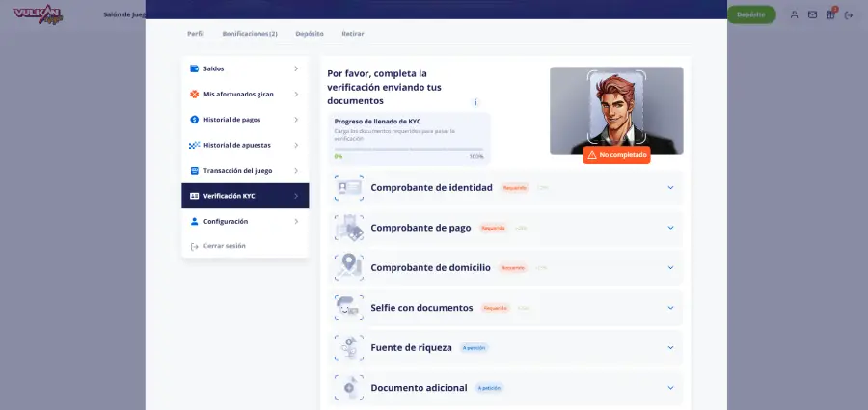Expand Comprobante de domicilio section chevron
This screenshot has width=868, height=410.
pyautogui.click(x=670, y=267)
